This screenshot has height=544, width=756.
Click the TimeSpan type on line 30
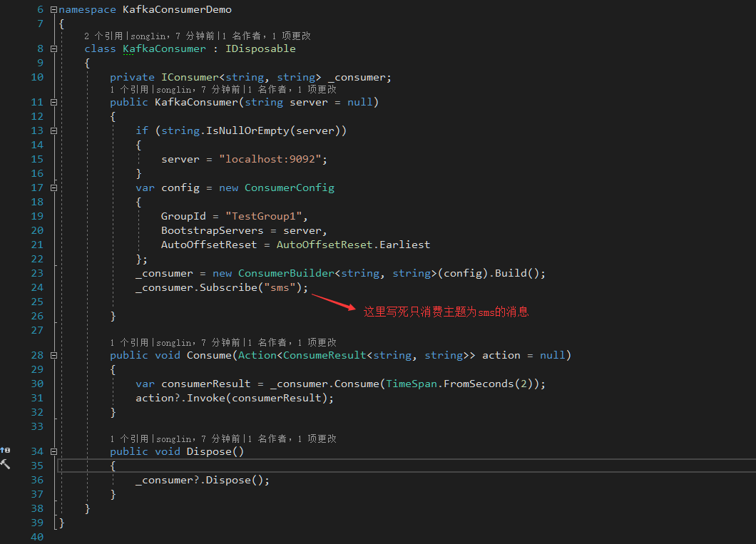pos(412,384)
